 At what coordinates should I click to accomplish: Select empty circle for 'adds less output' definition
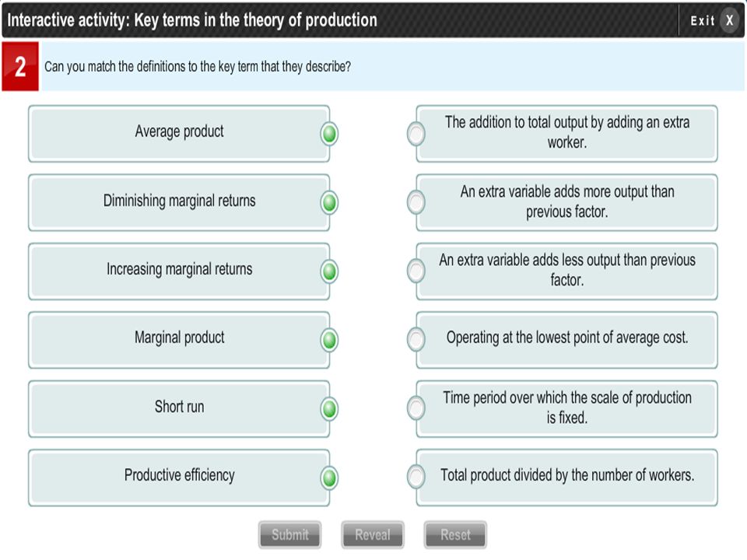point(416,271)
